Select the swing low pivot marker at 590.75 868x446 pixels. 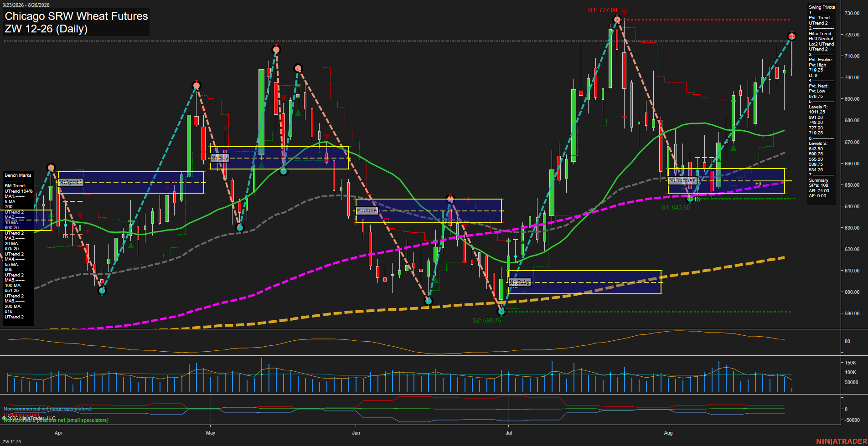pos(501,312)
